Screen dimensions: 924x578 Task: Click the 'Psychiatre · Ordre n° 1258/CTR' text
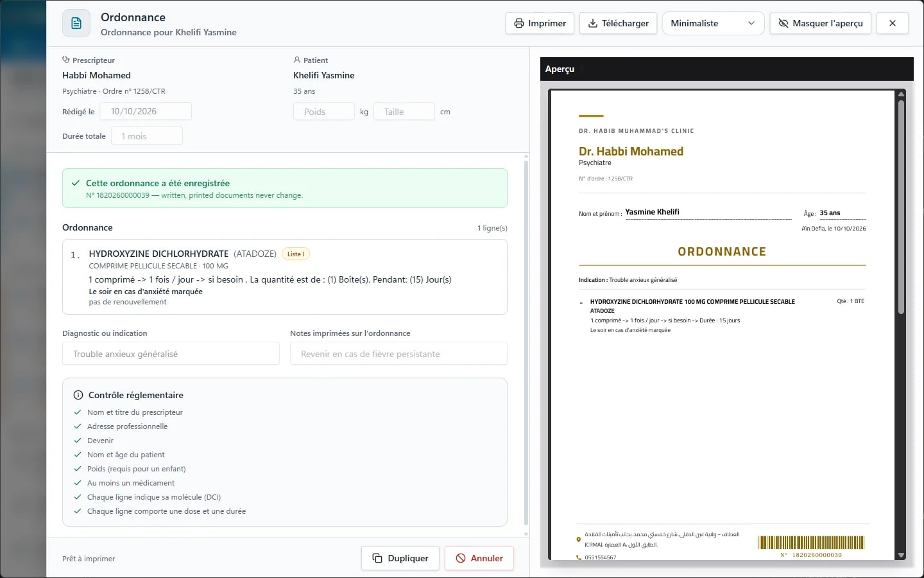coord(114,91)
